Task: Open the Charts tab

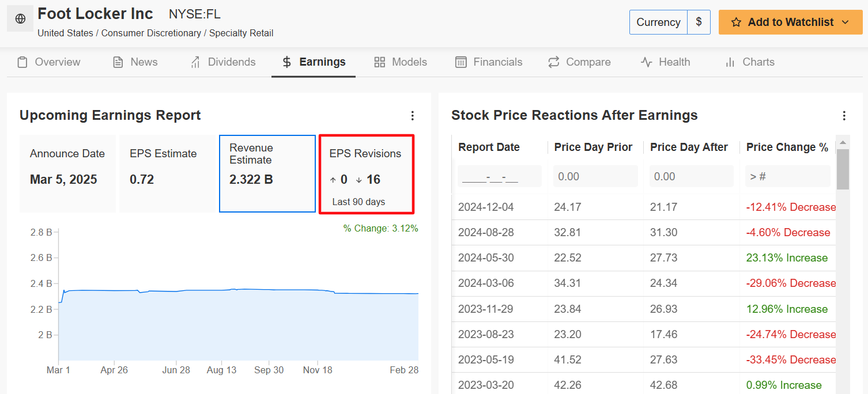Action: click(x=750, y=62)
